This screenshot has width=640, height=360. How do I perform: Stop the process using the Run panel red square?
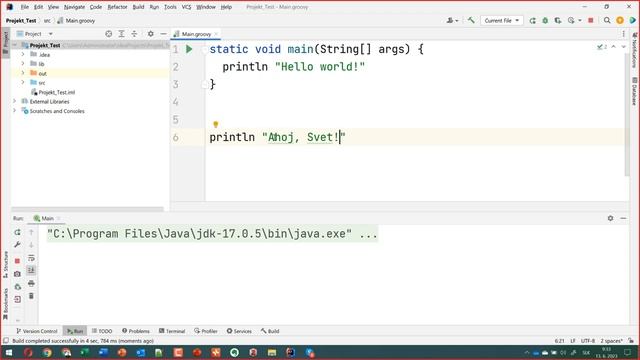[x=17, y=261]
